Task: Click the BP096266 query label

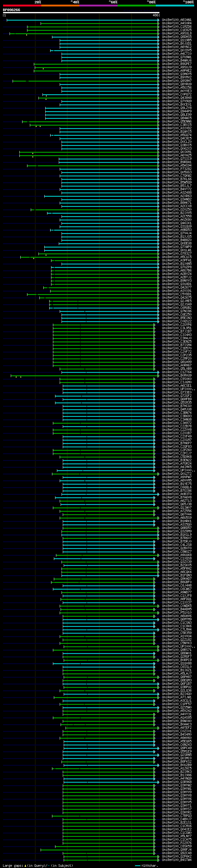Action: tap(11, 10)
